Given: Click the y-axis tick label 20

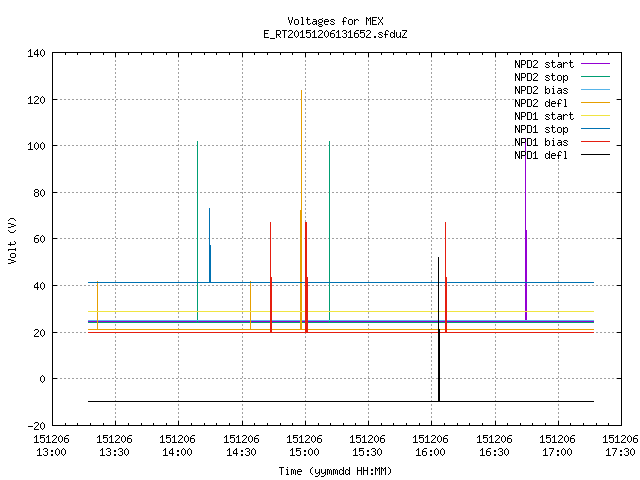Looking at the screenshot, I should [x=39, y=333].
